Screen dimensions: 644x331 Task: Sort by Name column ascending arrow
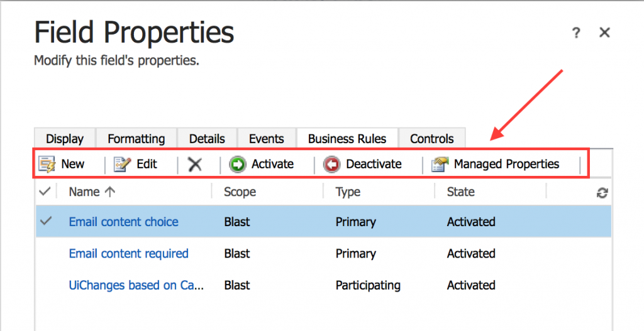[x=109, y=192]
